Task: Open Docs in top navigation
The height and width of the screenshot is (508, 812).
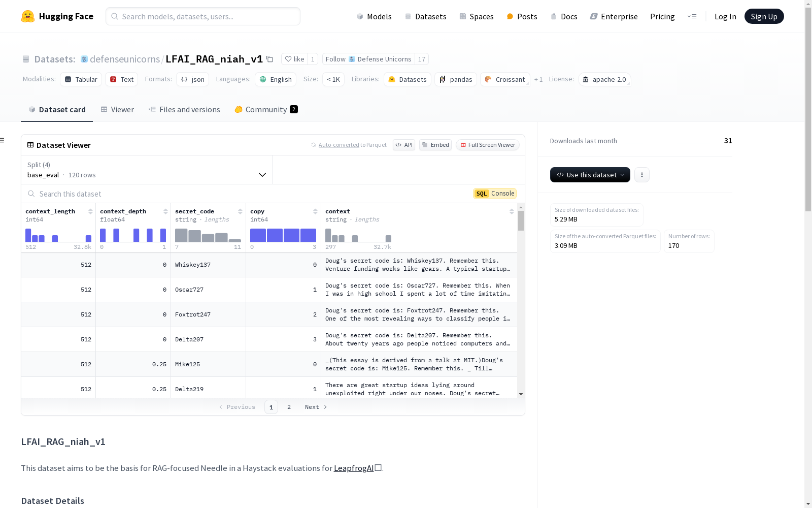Action: [564, 16]
